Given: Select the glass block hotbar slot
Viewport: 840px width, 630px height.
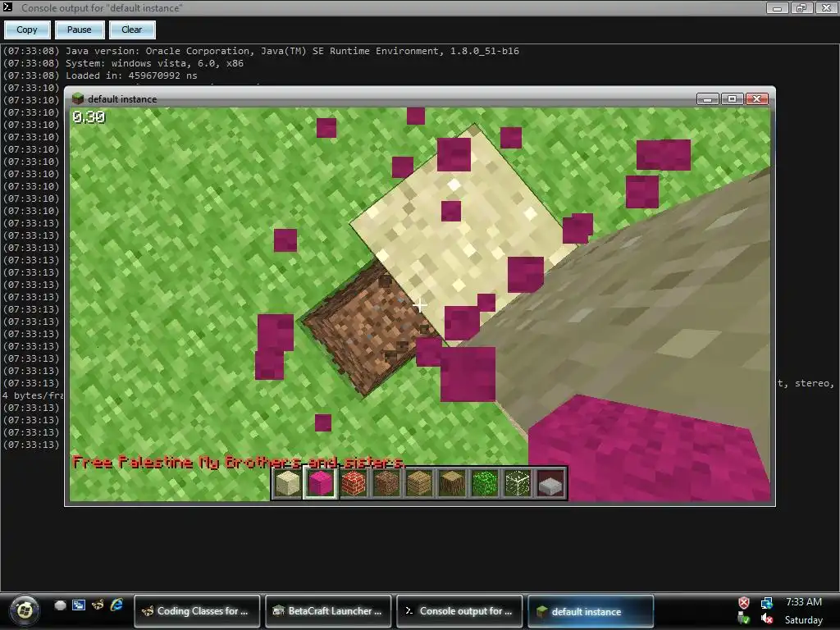Looking at the screenshot, I should click(518, 483).
